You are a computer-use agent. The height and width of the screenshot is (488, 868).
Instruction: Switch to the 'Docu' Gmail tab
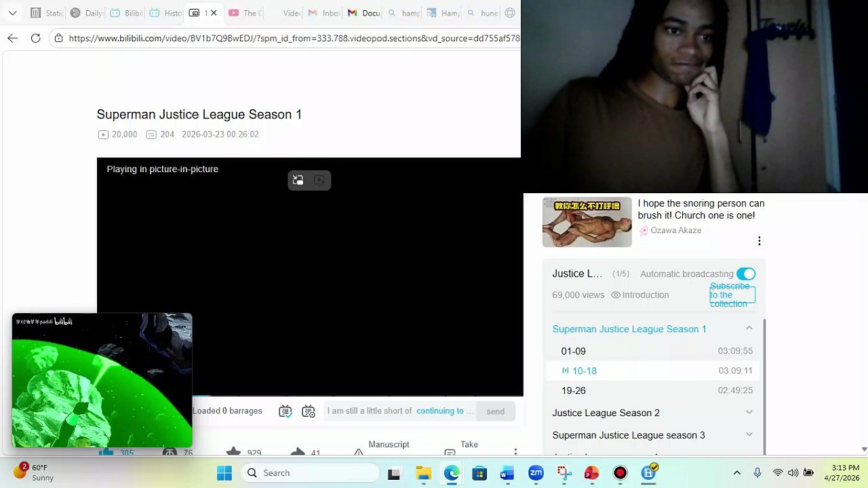[363, 13]
